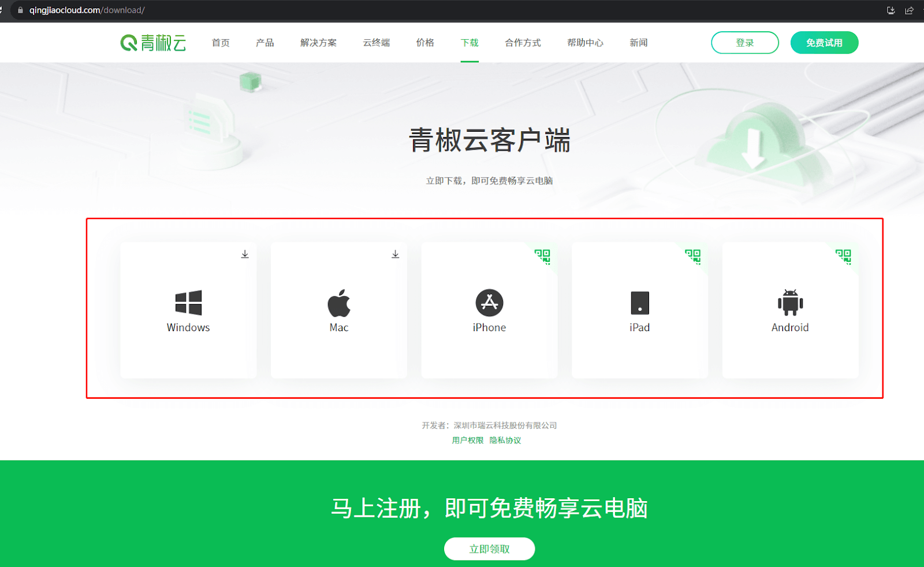The height and width of the screenshot is (567, 924).
Task: Open the 用户权限 link
Action: [x=468, y=440]
